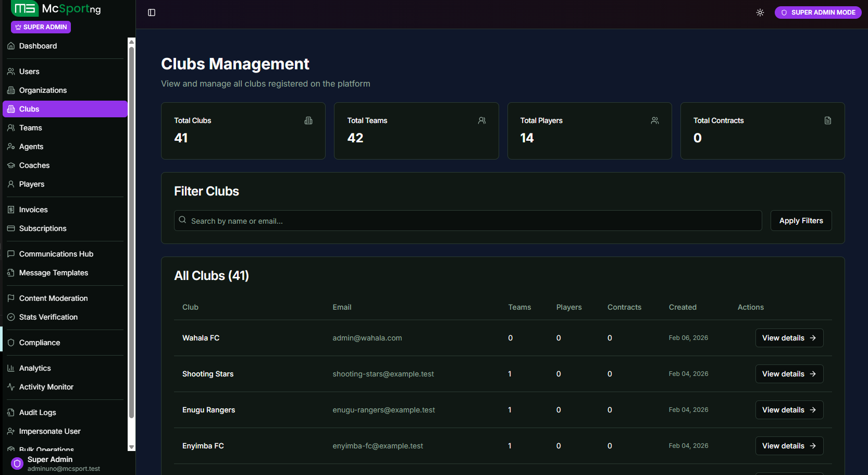The height and width of the screenshot is (475, 868).
Task: Click the Users sidebar icon
Action: click(x=11, y=71)
